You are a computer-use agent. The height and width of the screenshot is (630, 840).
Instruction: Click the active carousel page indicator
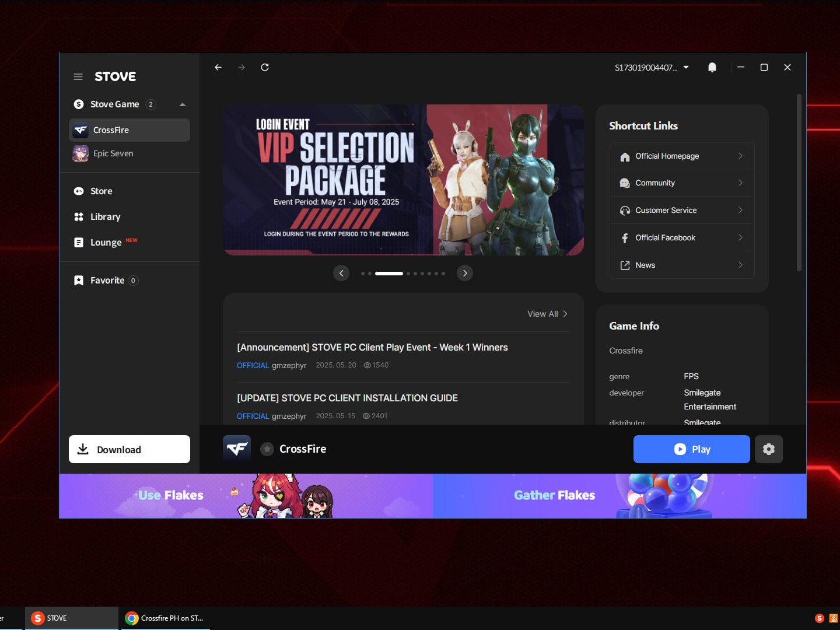coord(389,274)
